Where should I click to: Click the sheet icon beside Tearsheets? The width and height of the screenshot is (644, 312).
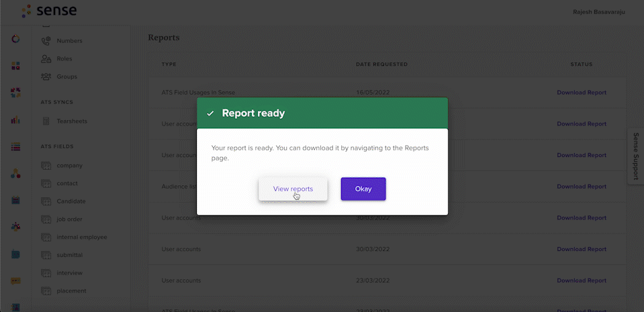(x=46, y=121)
